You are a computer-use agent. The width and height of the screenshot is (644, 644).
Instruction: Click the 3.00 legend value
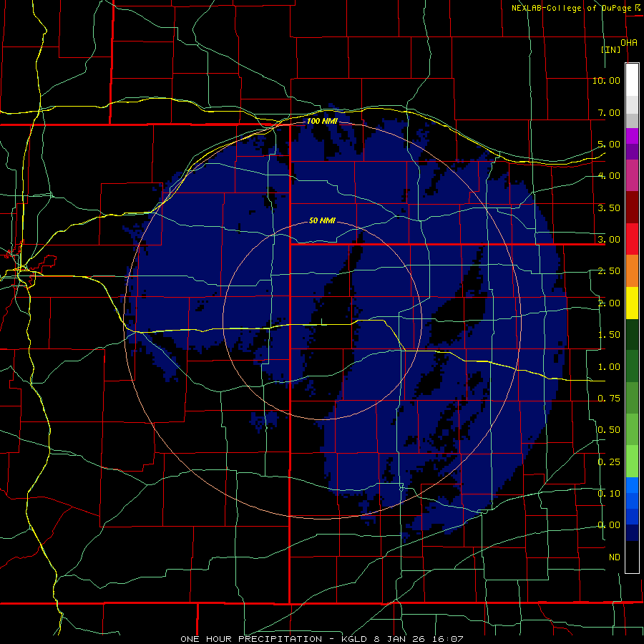609,240
